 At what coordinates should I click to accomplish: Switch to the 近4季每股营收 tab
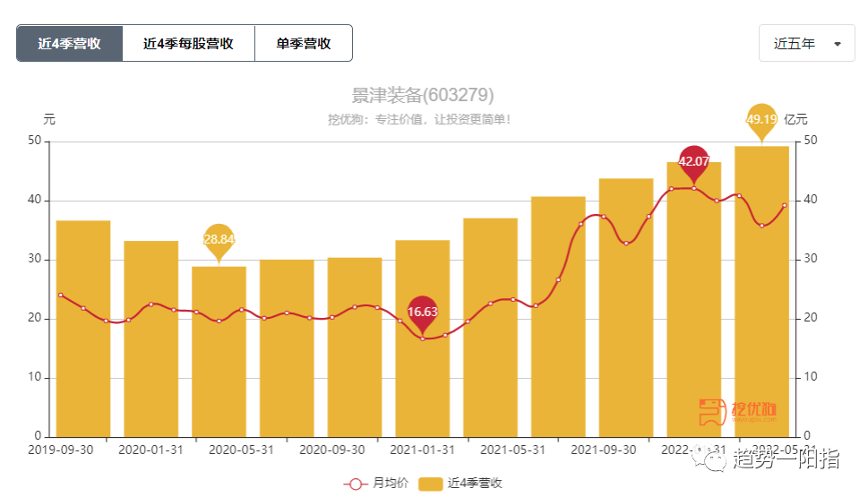pyautogui.click(x=188, y=43)
